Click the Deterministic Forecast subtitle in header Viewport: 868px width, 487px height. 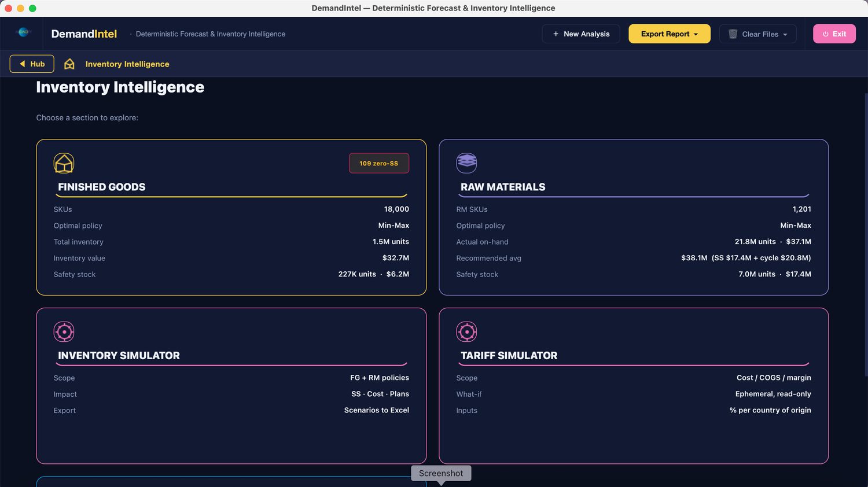[x=211, y=34]
